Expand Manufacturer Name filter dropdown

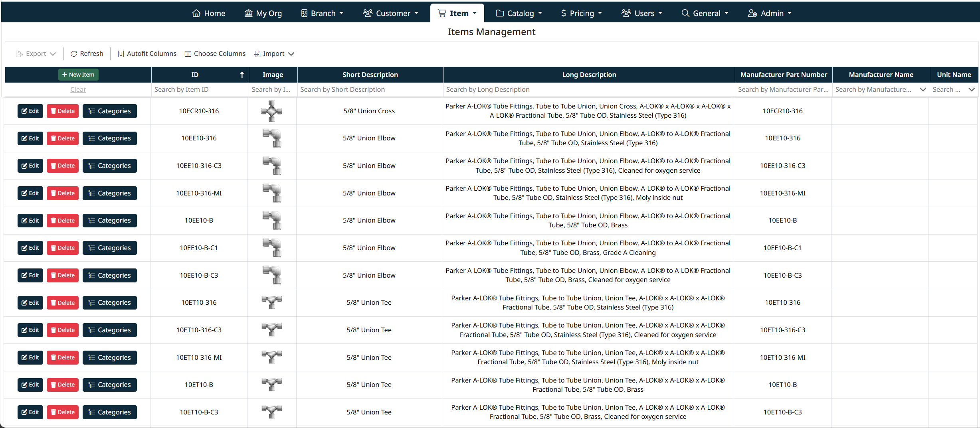point(923,90)
